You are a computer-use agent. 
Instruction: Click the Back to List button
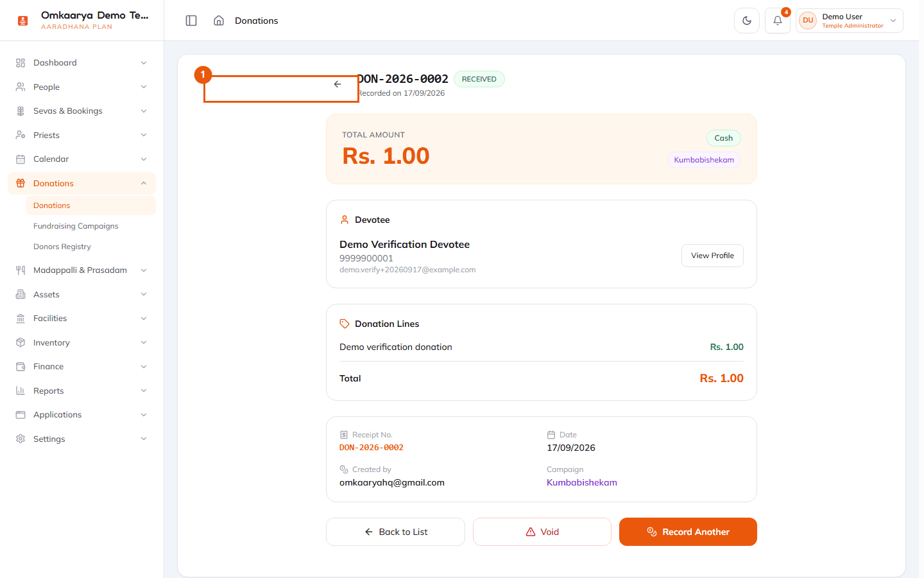(395, 532)
